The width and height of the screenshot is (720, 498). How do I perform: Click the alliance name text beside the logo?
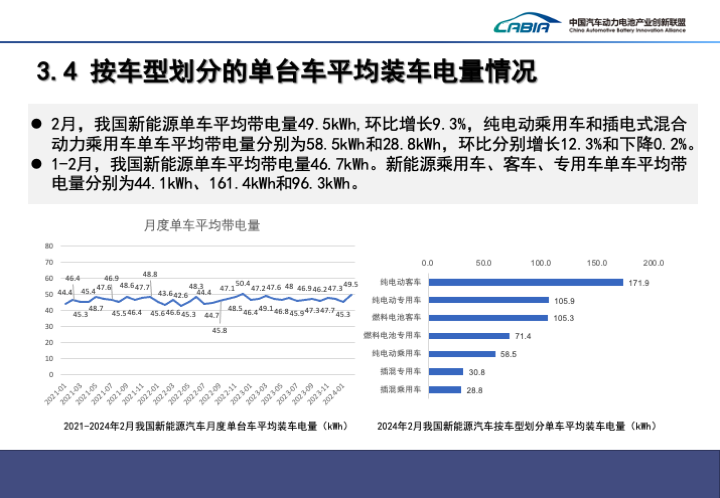pos(627,25)
